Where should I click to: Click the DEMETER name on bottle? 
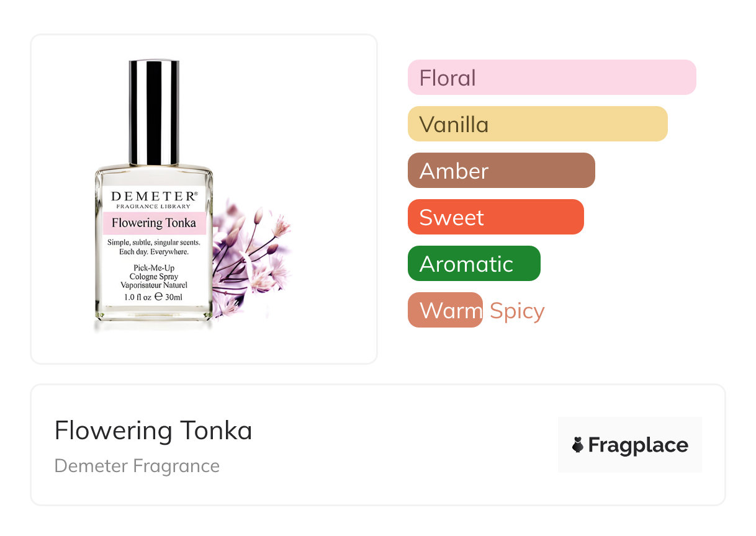click(154, 196)
